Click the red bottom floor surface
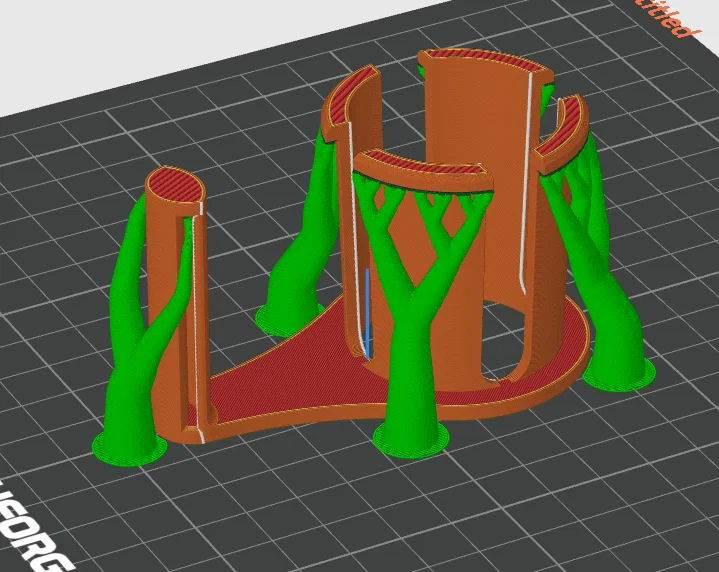Viewport: 719px width, 572px height. click(x=293, y=367)
